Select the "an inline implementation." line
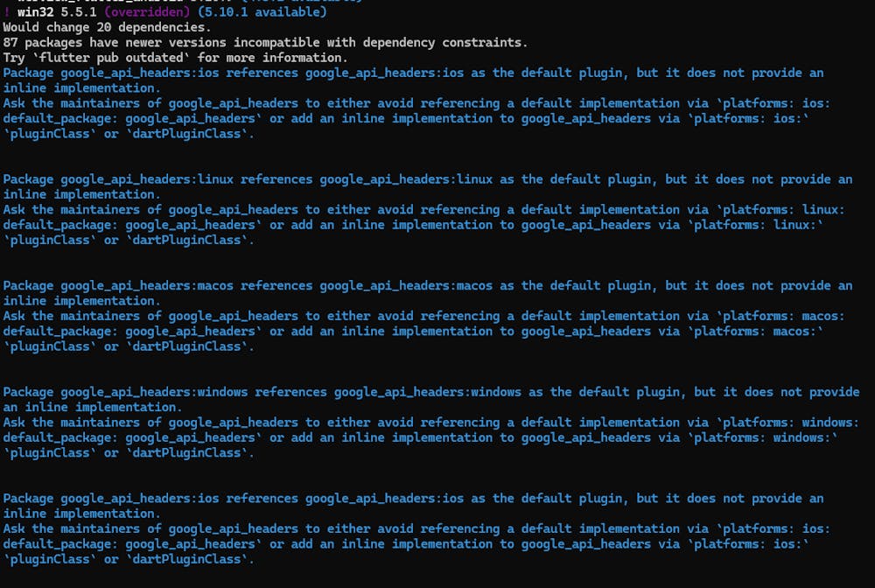This screenshot has width=875, height=588. tap(93, 407)
